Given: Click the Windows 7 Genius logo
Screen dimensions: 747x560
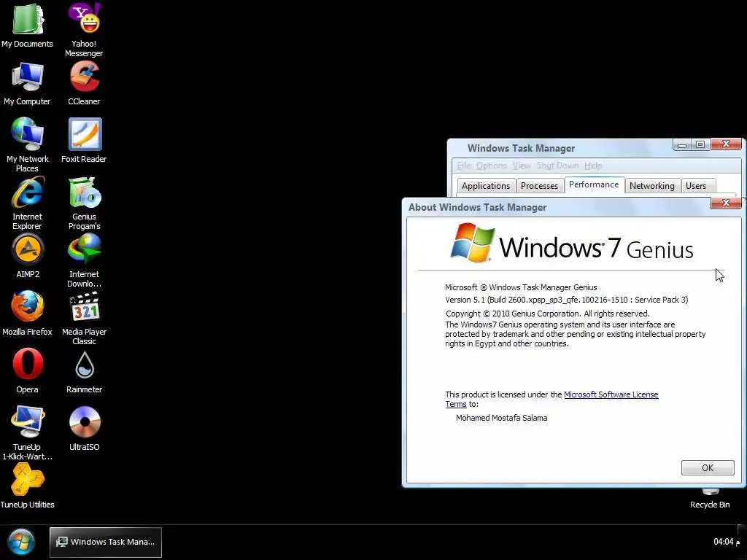Looking at the screenshot, I should [571, 244].
